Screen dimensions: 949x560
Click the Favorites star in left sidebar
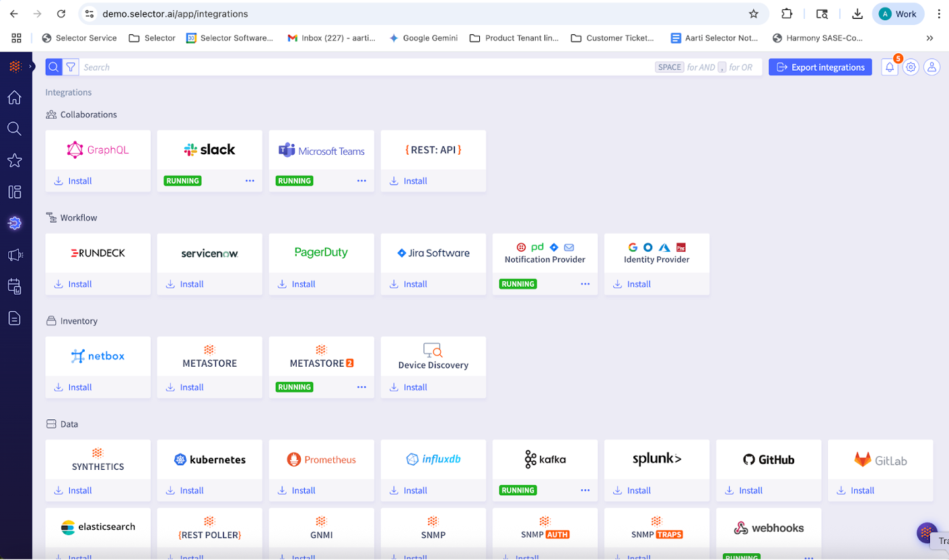pyautogui.click(x=14, y=160)
